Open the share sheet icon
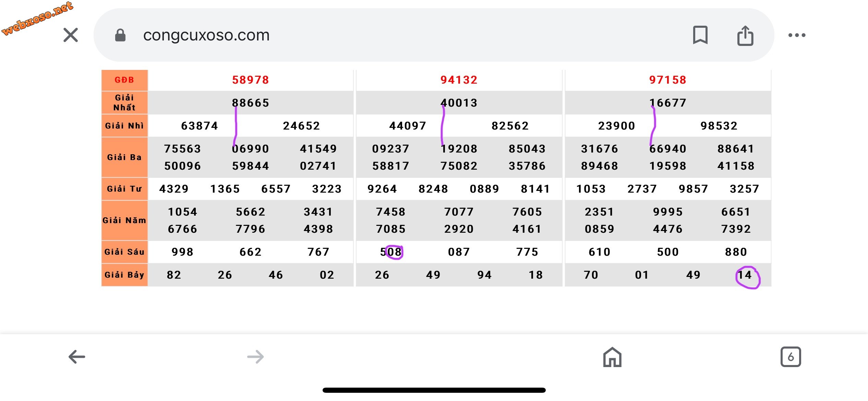 [745, 35]
